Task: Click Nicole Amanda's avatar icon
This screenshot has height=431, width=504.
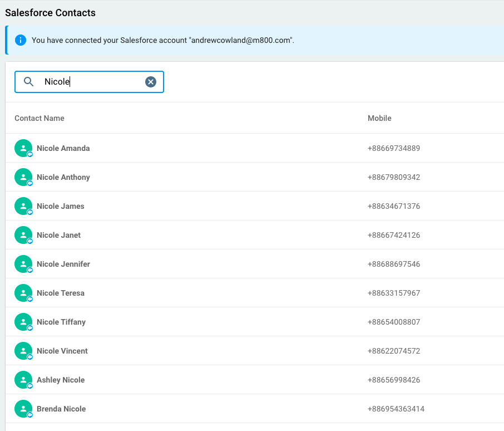Action: click(23, 148)
